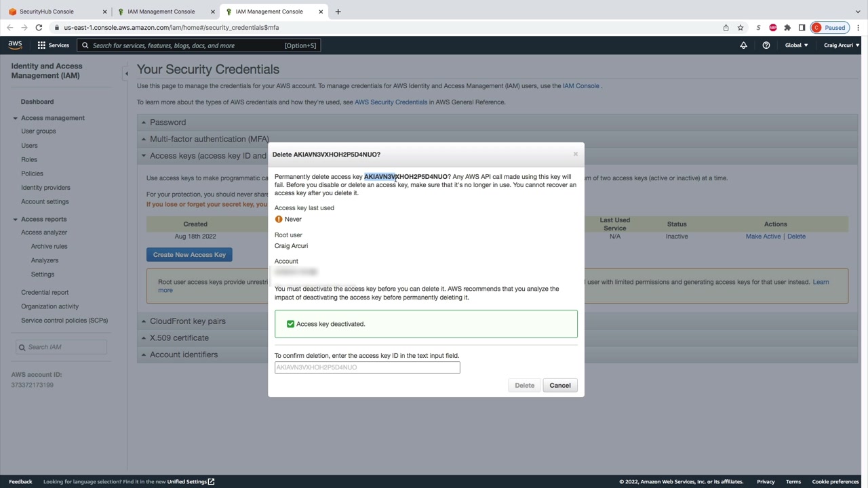Open Credential report in the sidebar
Viewport: 868px width, 488px height.
pos(45,293)
